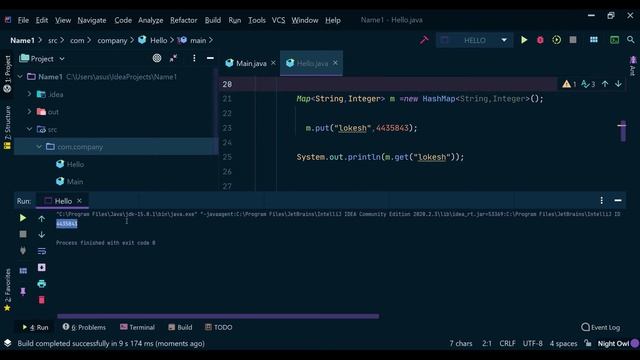Toggle the Favorites side tab
The width and height of the screenshot is (640, 360).
(x=7, y=290)
